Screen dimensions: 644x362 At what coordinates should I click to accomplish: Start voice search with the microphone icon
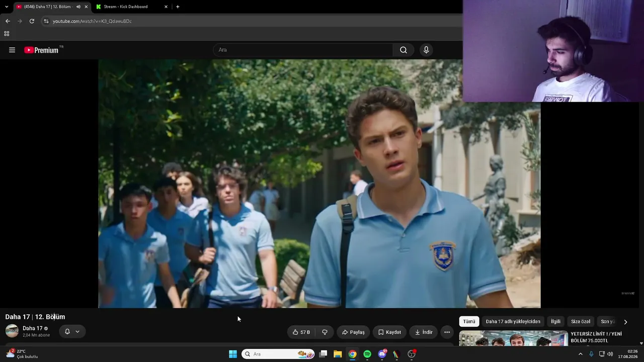[426, 50]
